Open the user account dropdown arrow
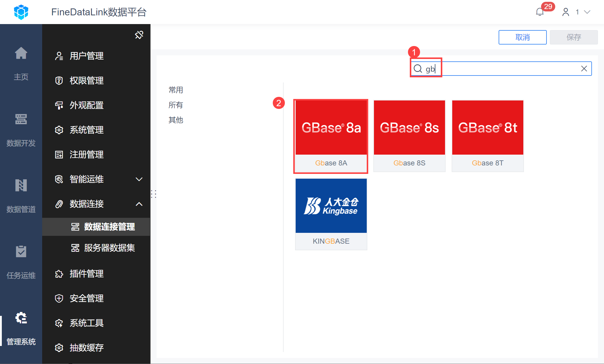 (x=587, y=12)
